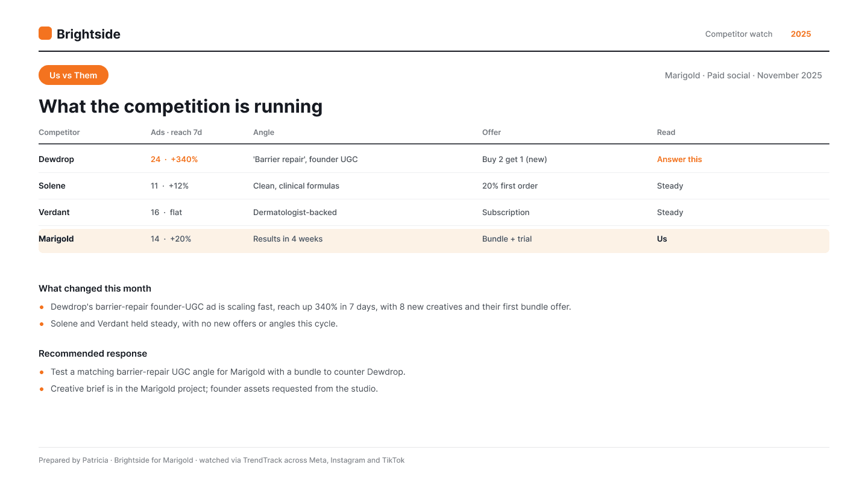Select the Verdant competitor cell
The width and height of the screenshot is (868, 488).
pos(54,213)
